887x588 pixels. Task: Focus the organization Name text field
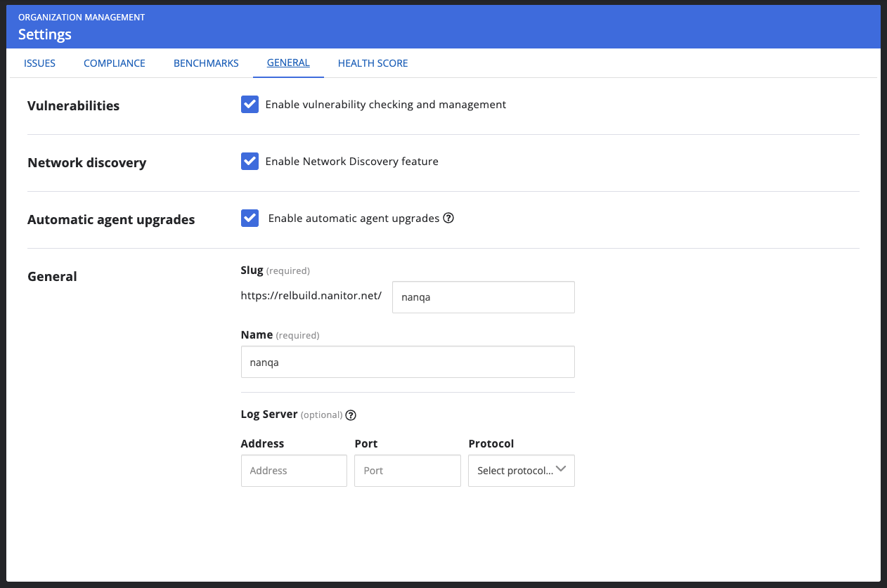408,362
